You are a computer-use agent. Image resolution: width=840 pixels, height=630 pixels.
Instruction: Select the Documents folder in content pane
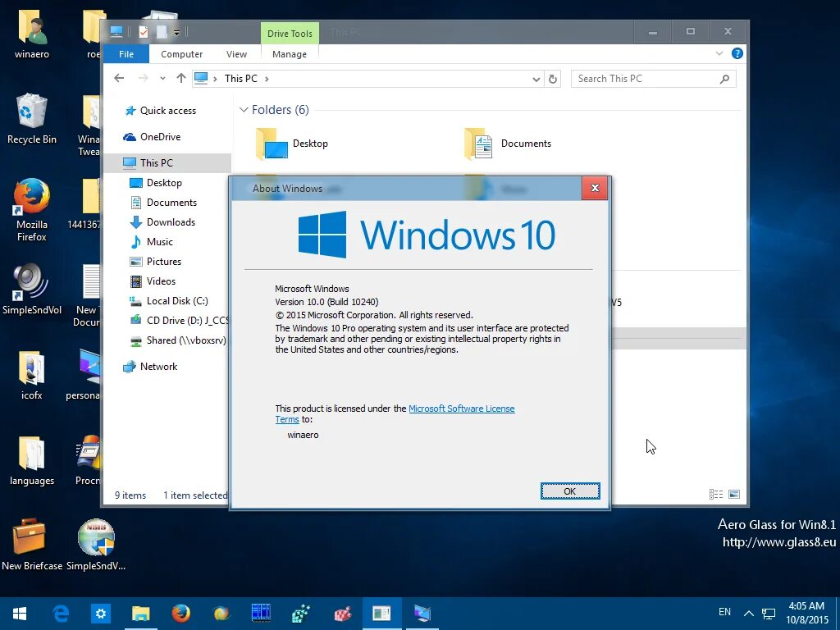coord(508,144)
